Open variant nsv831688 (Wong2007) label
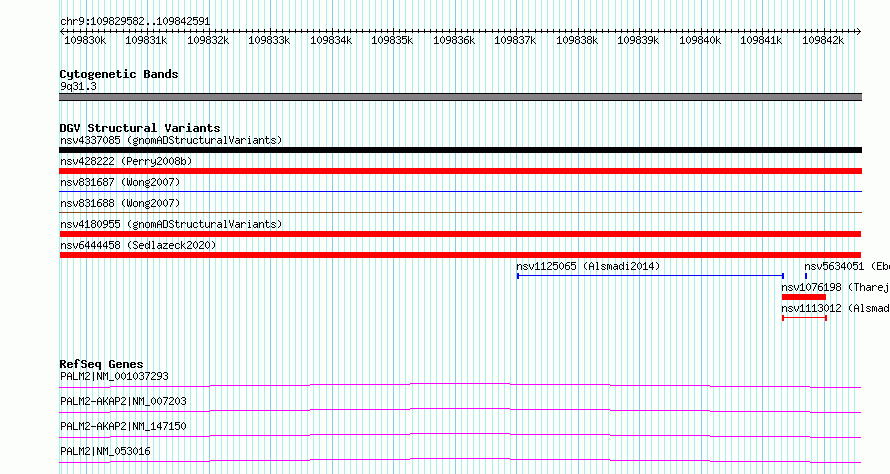 pos(120,203)
